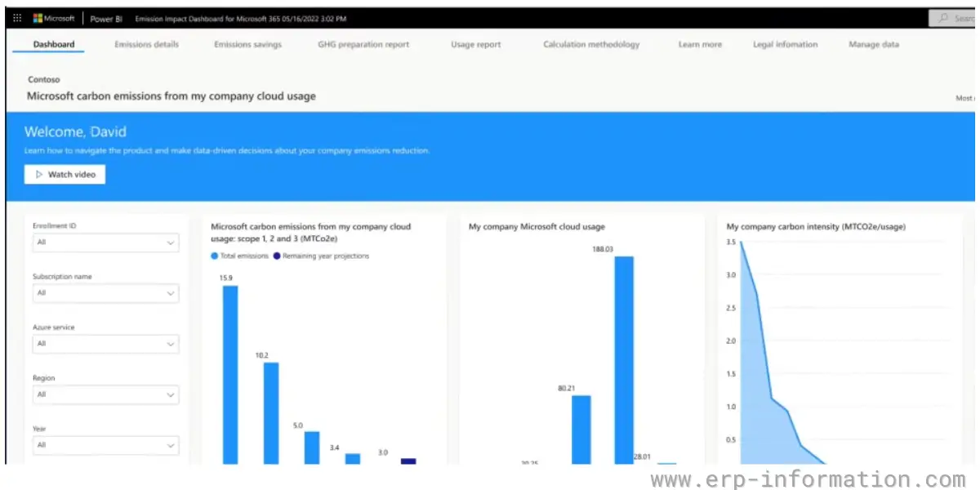The width and height of the screenshot is (980, 490).
Task: Select the 188.03 cloud usage bar
Action: point(624,360)
